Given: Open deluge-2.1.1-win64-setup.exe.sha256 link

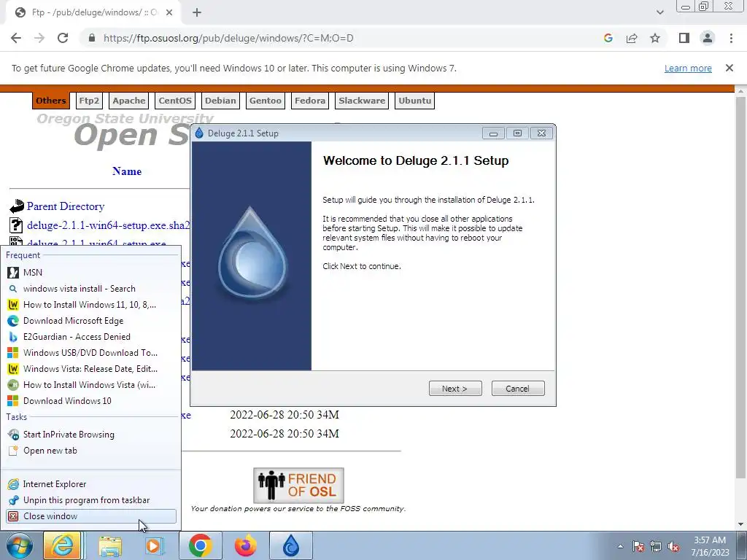Looking at the screenshot, I should click(109, 225).
